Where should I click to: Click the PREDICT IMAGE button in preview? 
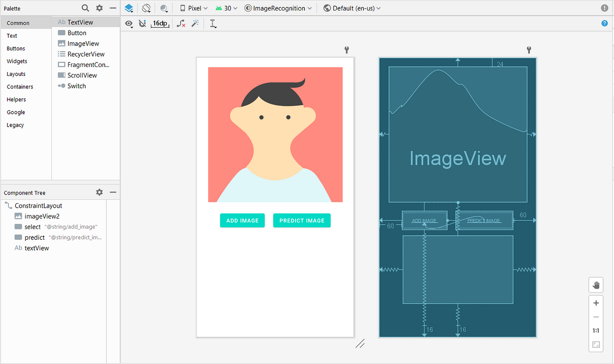302,220
